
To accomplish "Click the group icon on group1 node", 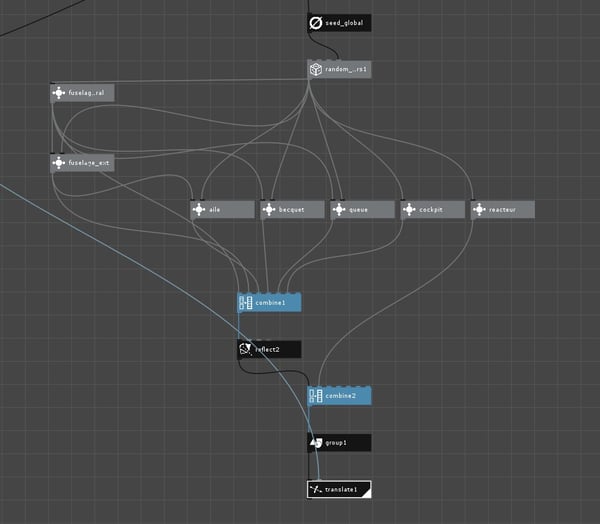I will pyautogui.click(x=316, y=443).
